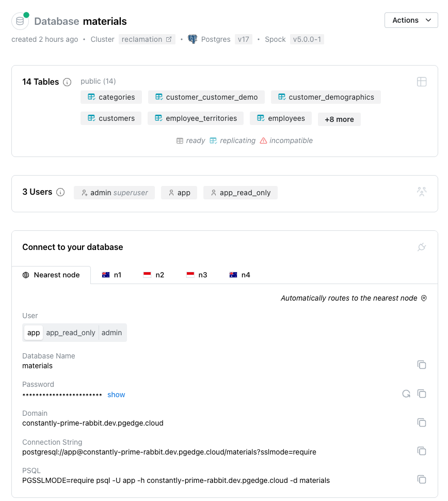448x501 pixels.
Task: Expand the hidden tables with +8 more
Action: (339, 119)
